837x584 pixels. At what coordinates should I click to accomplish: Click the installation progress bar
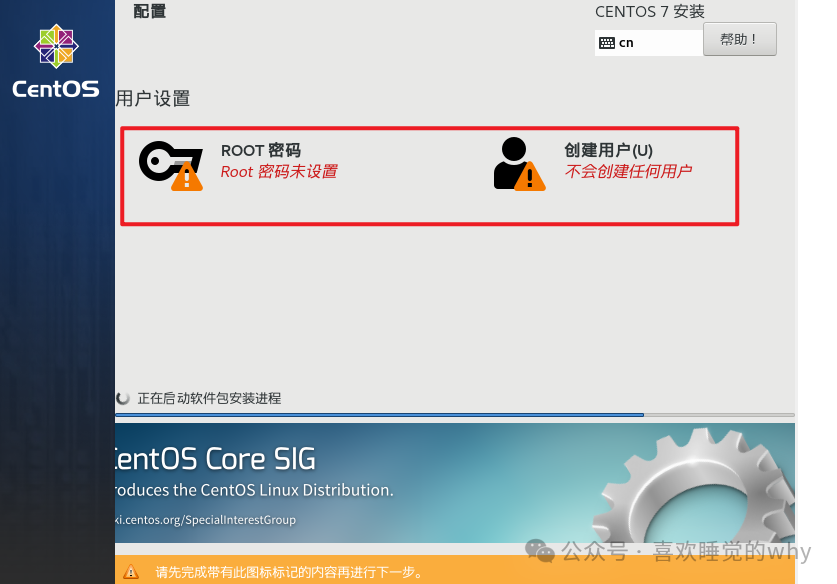click(x=455, y=415)
